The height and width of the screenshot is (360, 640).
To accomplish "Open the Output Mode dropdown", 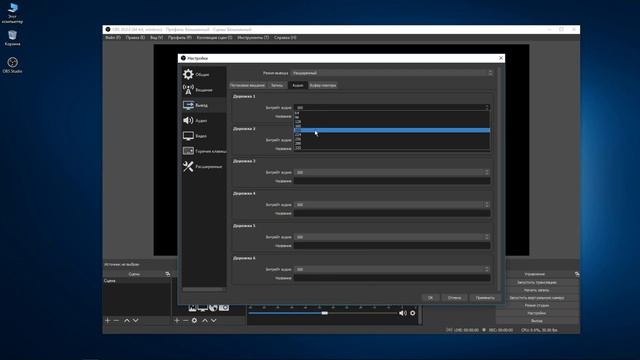I will 392,73.
